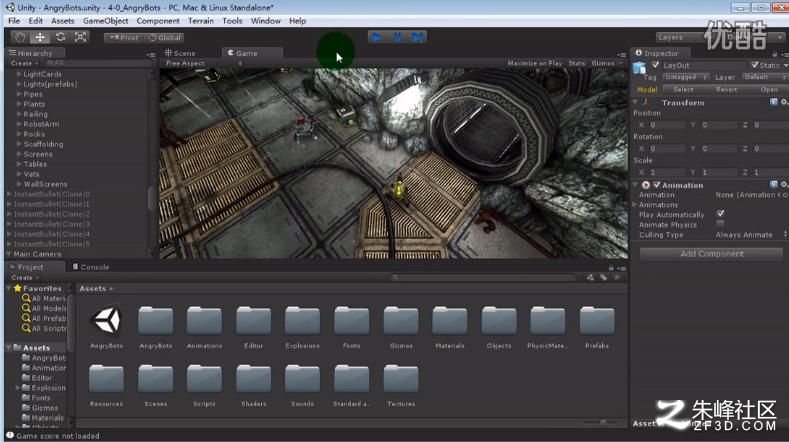Screen dimensions: 789x442
Task: Expand the LightCards hierarchy item
Action: click(19, 74)
